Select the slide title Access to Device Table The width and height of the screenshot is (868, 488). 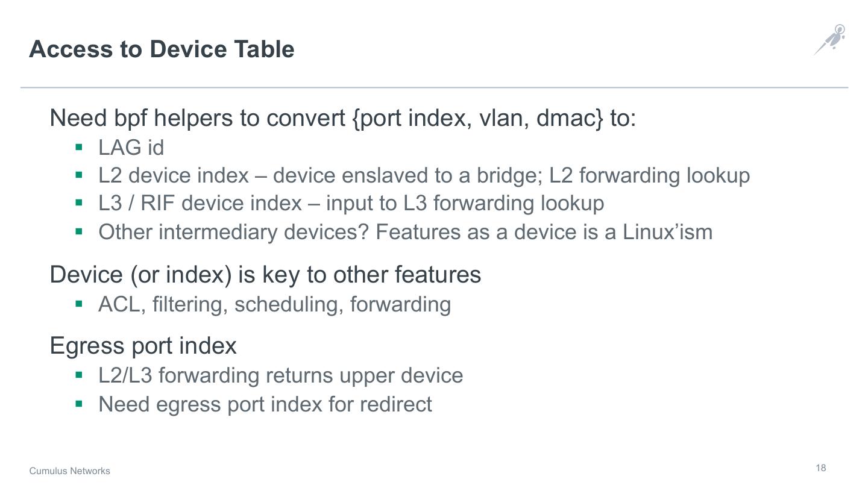(x=162, y=49)
